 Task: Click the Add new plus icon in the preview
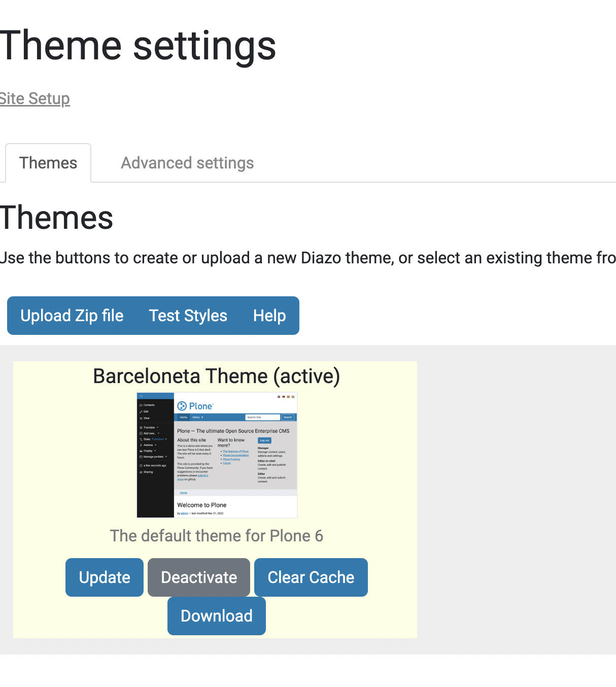click(x=141, y=433)
